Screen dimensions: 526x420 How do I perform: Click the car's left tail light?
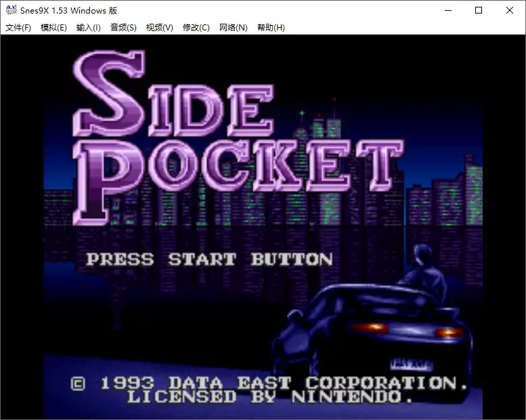(x=369, y=328)
